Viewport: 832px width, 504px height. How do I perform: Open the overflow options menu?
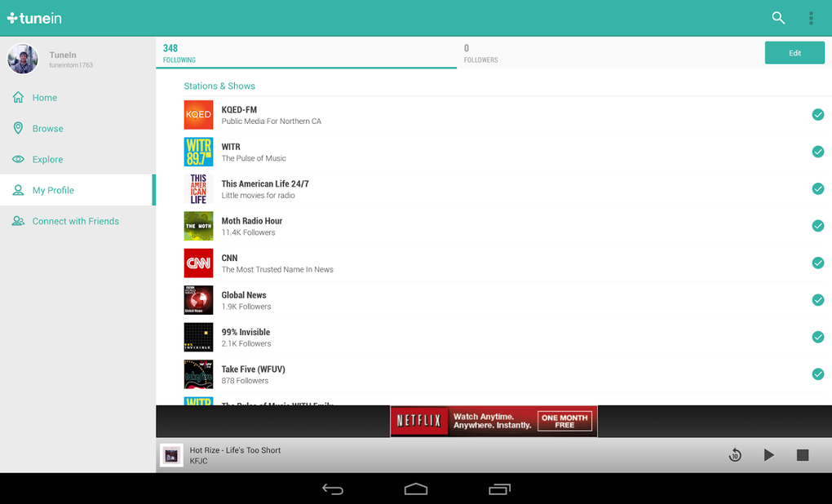(x=811, y=17)
